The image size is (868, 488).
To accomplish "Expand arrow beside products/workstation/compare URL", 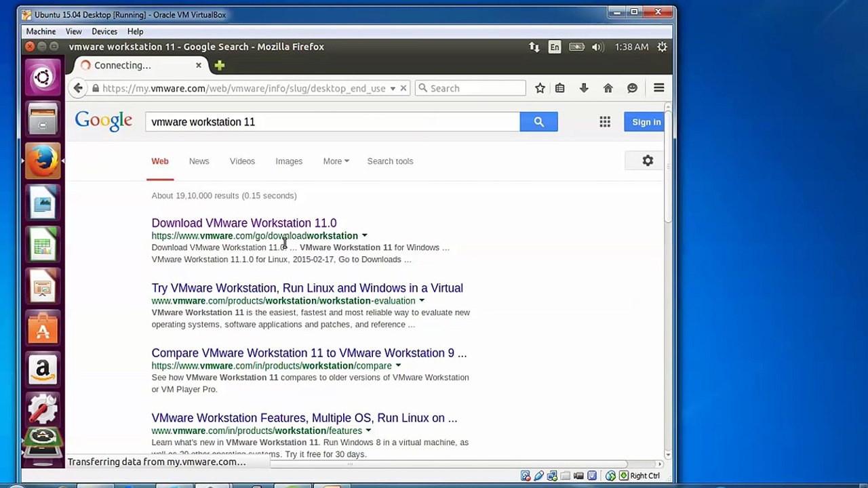I will (x=398, y=366).
